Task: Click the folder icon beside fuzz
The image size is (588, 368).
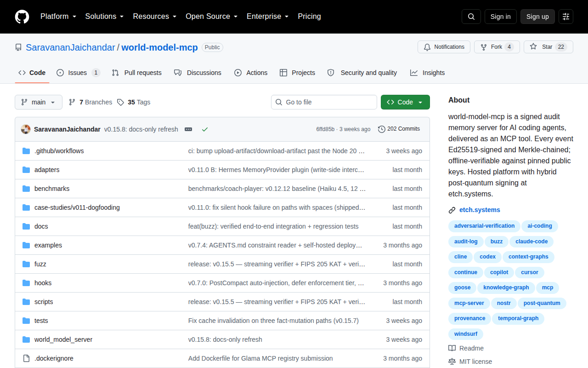Action: point(26,264)
